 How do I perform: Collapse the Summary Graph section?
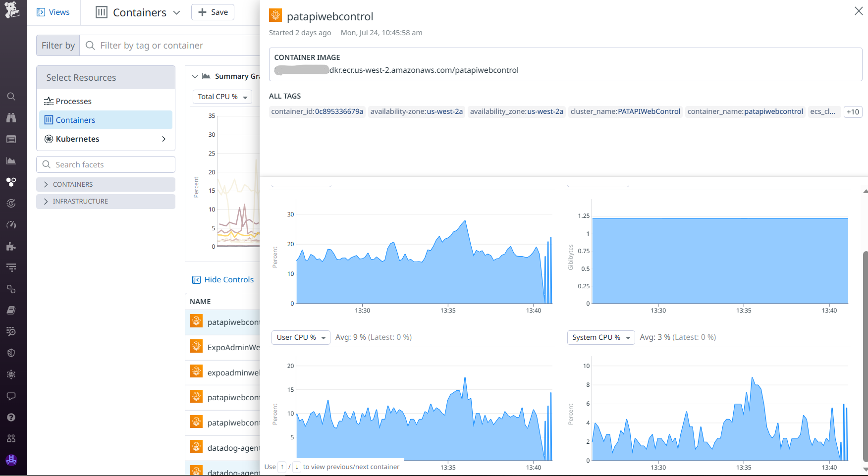tap(195, 76)
